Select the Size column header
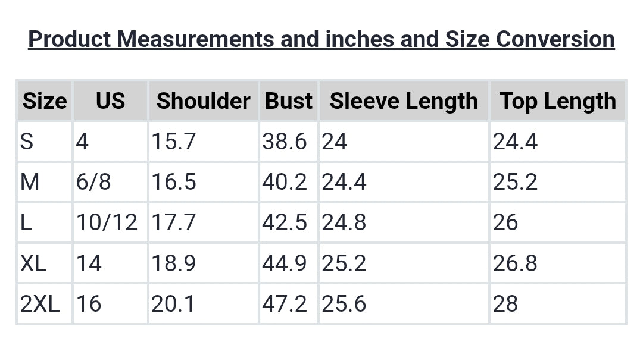 45,101
